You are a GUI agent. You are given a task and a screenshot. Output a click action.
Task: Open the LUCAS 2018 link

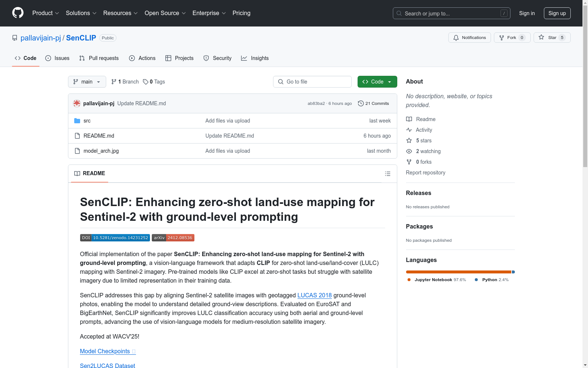pos(315,295)
